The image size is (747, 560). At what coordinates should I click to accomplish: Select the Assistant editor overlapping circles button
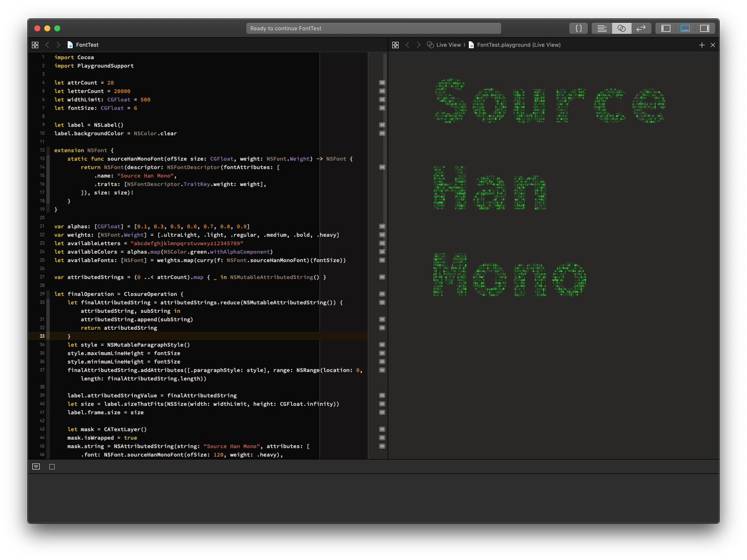point(622,28)
